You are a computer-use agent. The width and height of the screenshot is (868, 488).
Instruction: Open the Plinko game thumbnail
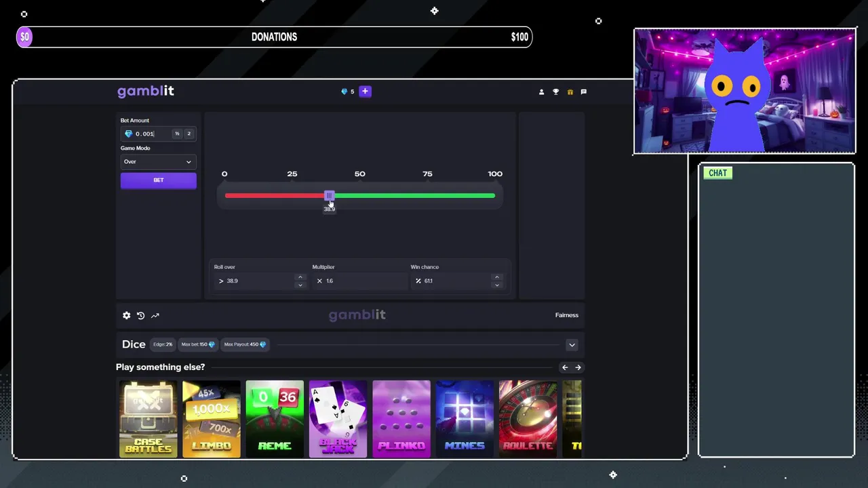[x=401, y=419]
